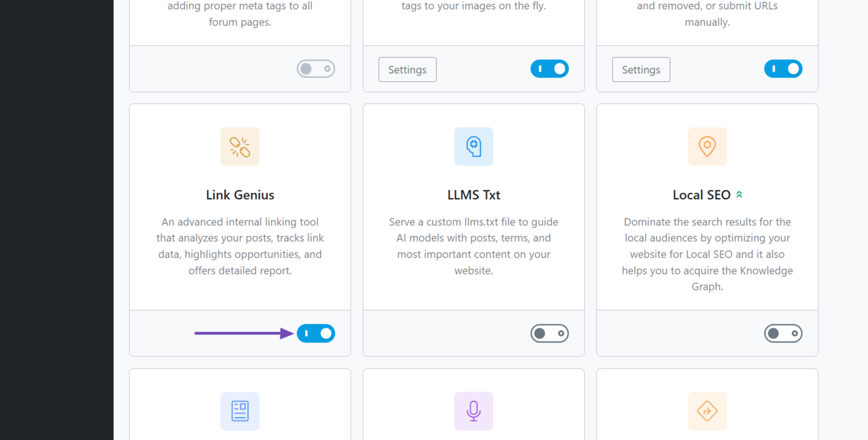Click the LLMS Txt heading
The width and height of the screenshot is (868, 440).
[473, 194]
